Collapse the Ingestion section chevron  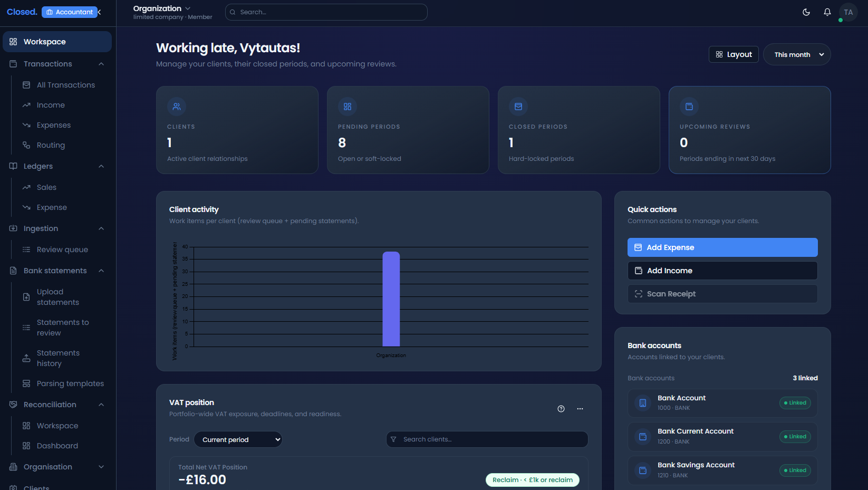pyautogui.click(x=101, y=228)
